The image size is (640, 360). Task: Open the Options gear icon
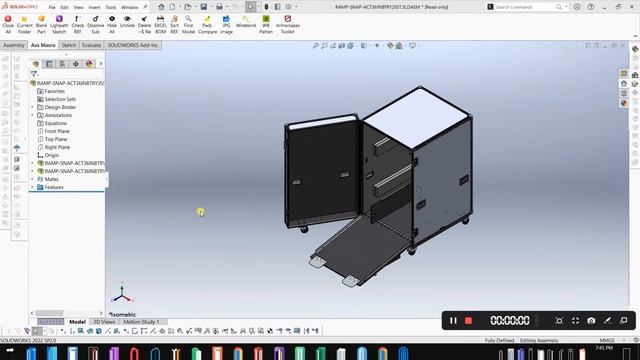click(289, 7)
